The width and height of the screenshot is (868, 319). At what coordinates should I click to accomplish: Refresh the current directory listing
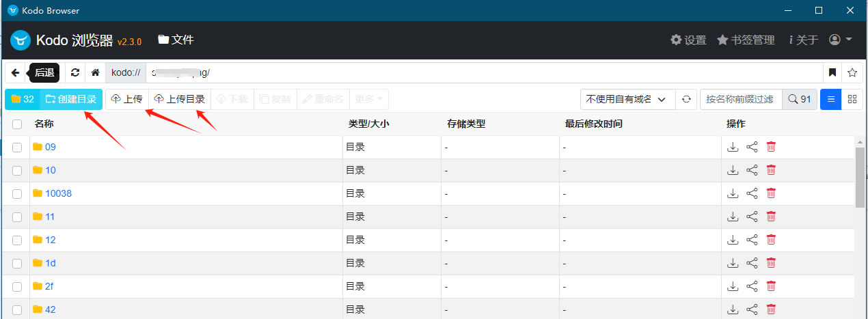pos(75,72)
